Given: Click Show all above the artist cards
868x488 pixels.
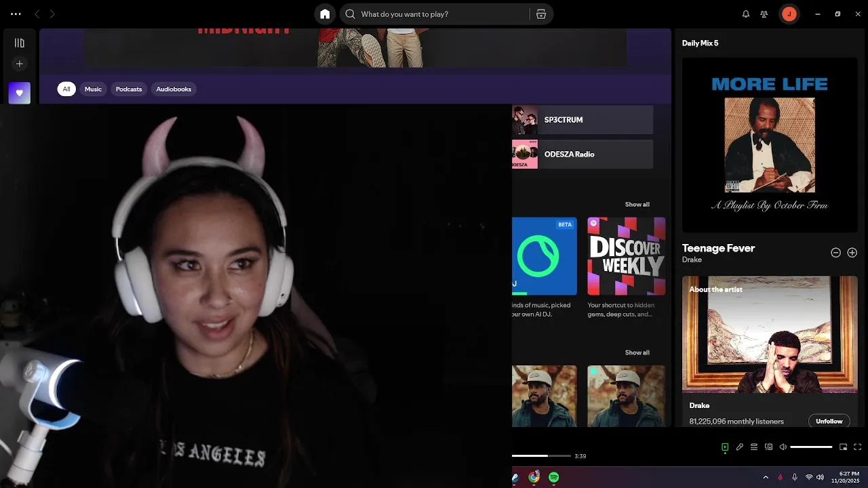Looking at the screenshot, I should [637, 352].
